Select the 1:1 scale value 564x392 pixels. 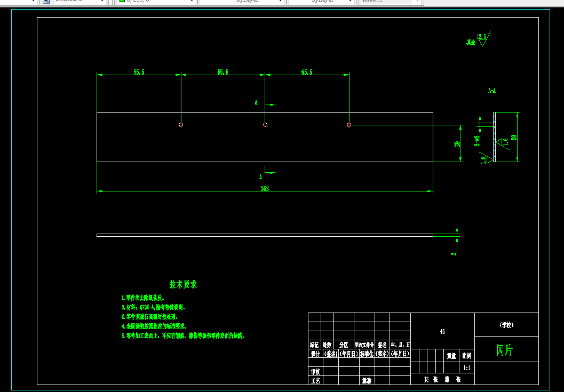click(x=466, y=368)
